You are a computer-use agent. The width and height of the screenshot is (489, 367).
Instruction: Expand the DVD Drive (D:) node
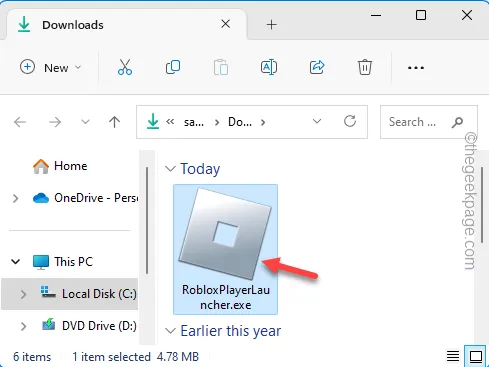23,326
